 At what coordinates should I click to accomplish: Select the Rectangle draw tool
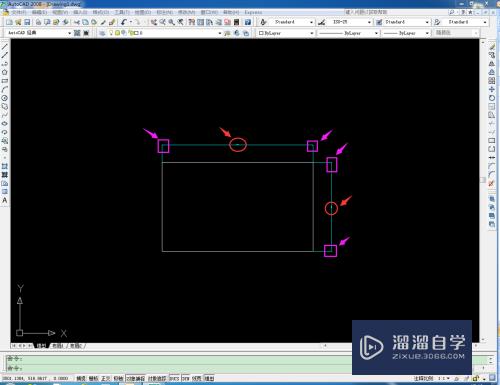coord(5,81)
